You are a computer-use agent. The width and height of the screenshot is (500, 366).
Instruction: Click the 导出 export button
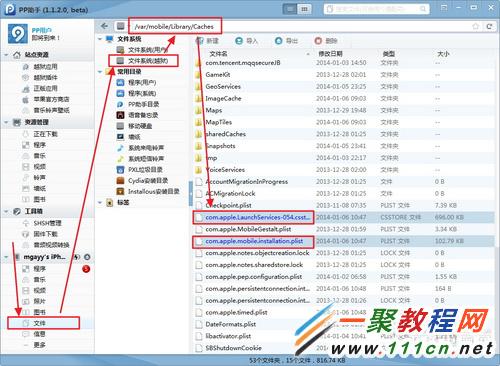(286, 41)
